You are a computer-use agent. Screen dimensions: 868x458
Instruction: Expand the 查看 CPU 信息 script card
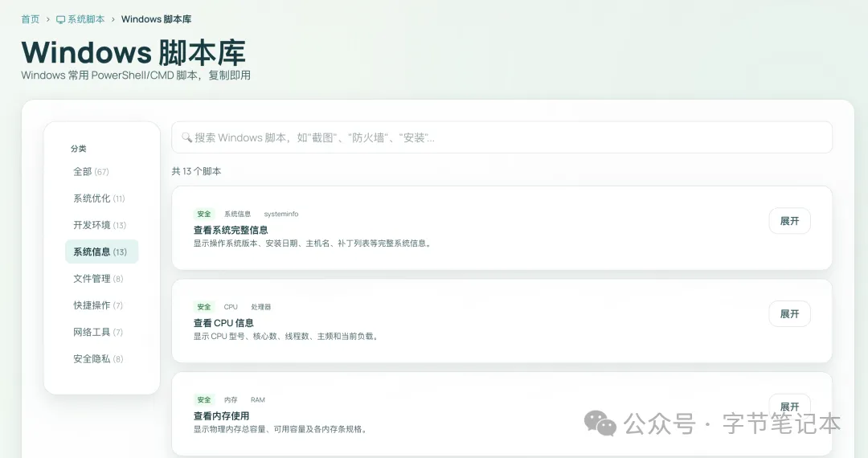[x=789, y=314]
